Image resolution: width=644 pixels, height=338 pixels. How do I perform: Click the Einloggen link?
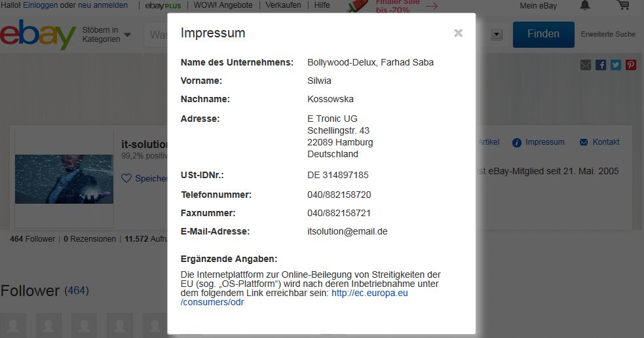40,5
